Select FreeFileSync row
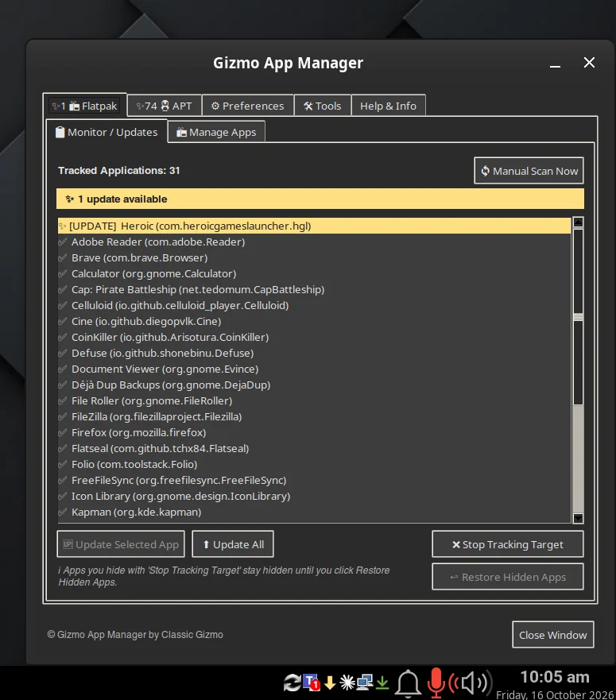The image size is (616, 700). pos(314,481)
